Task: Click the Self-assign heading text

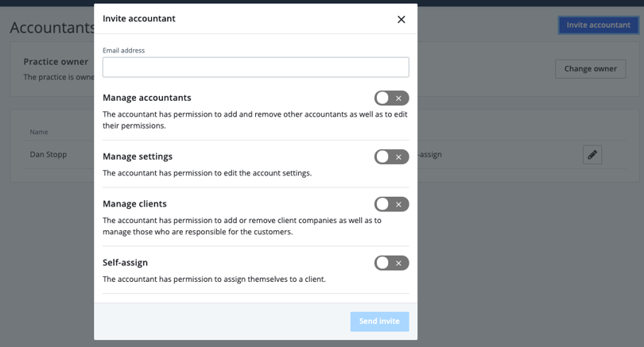Action: click(125, 263)
